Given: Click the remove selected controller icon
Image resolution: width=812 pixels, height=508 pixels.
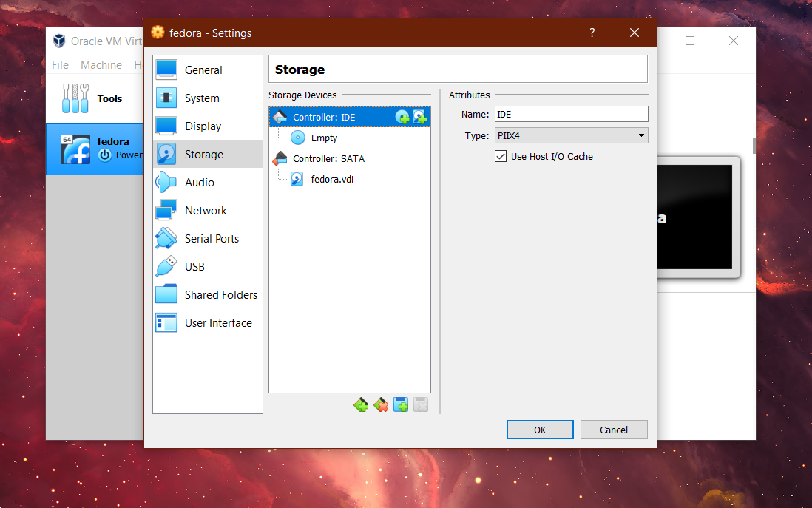Looking at the screenshot, I should click(x=381, y=405).
